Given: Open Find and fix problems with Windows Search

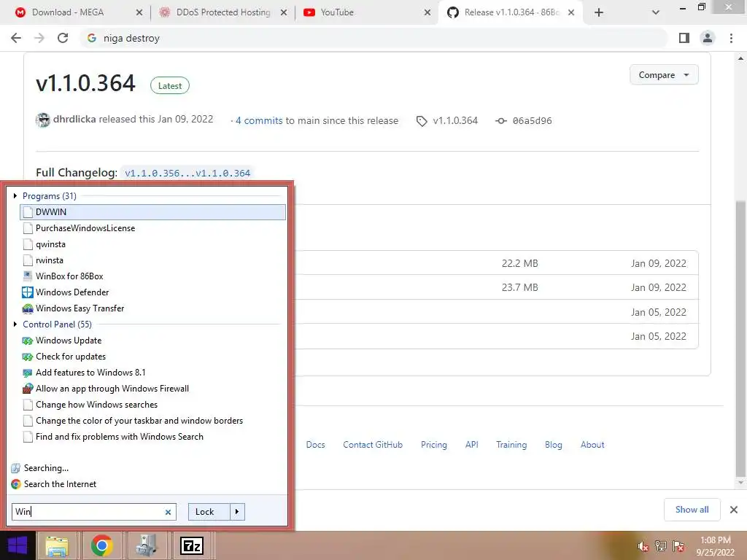Looking at the screenshot, I should click(152, 437).
